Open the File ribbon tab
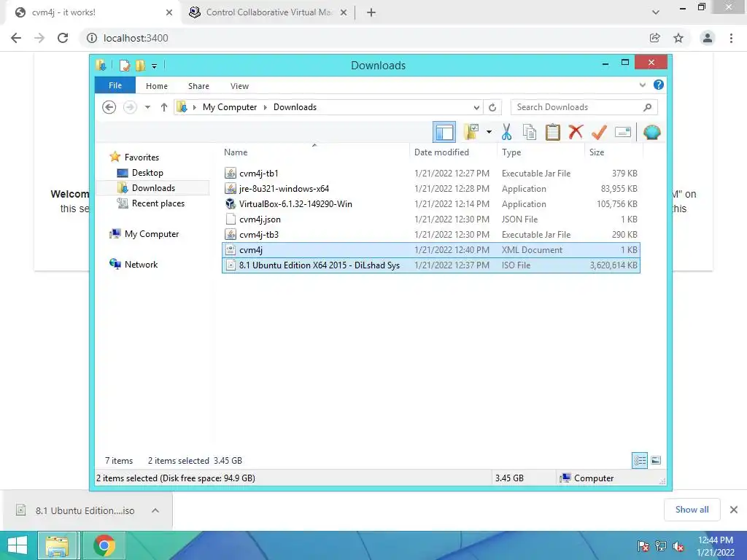Screen dimensions: 747x560 115,85
